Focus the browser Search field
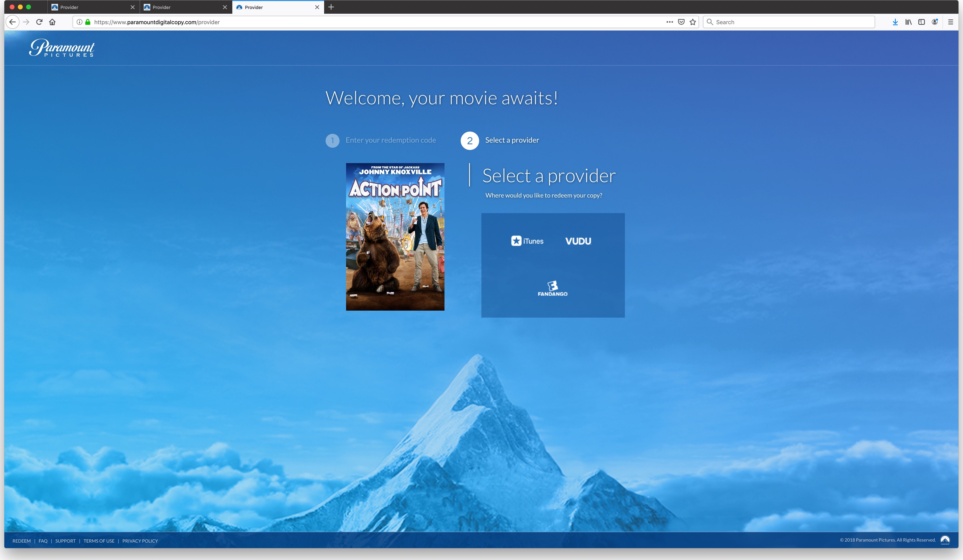This screenshot has width=963, height=560. (789, 22)
